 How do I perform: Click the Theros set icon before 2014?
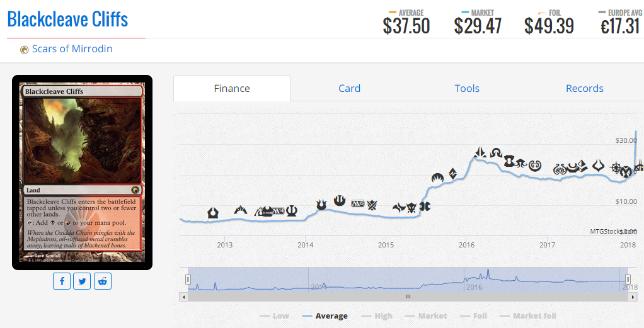[x=291, y=211]
